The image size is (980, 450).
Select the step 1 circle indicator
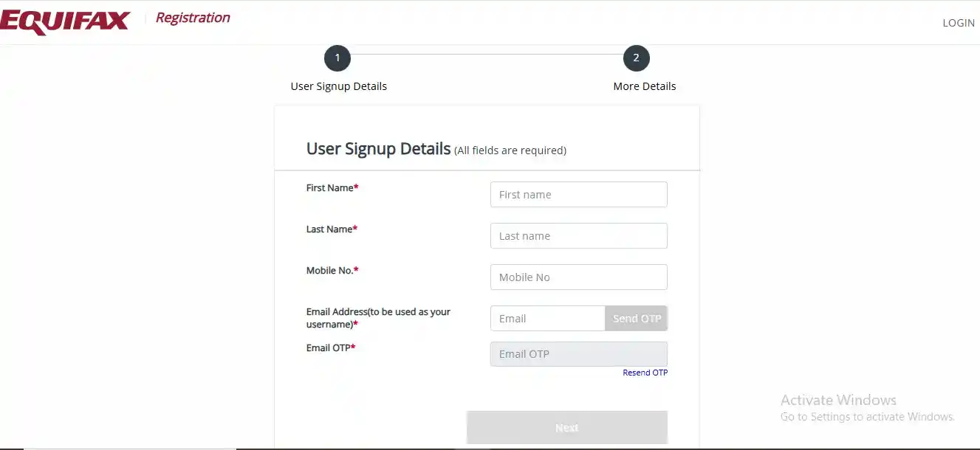click(x=337, y=58)
